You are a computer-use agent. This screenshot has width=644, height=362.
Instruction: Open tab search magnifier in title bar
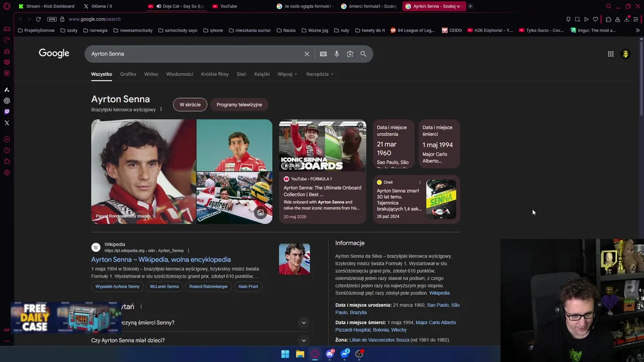point(608,6)
